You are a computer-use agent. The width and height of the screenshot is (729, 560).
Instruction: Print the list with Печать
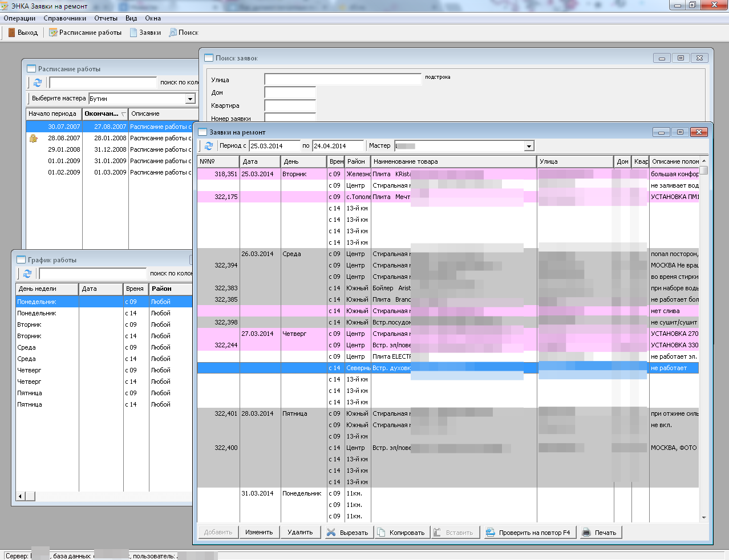[599, 533]
